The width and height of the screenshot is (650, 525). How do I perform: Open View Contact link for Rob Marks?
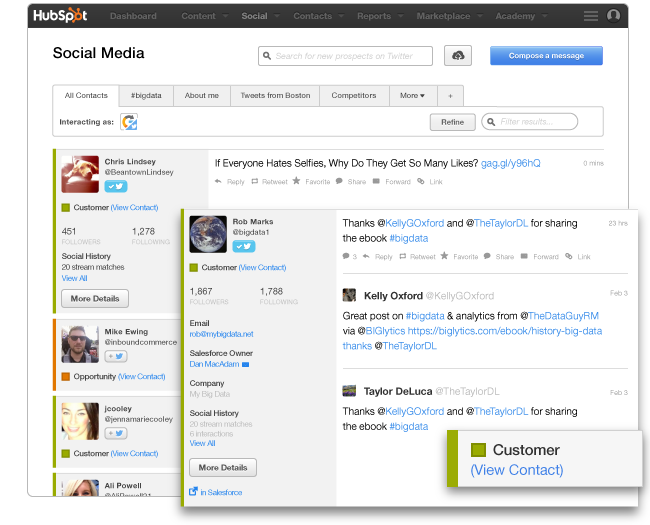click(x=262, y=267)
